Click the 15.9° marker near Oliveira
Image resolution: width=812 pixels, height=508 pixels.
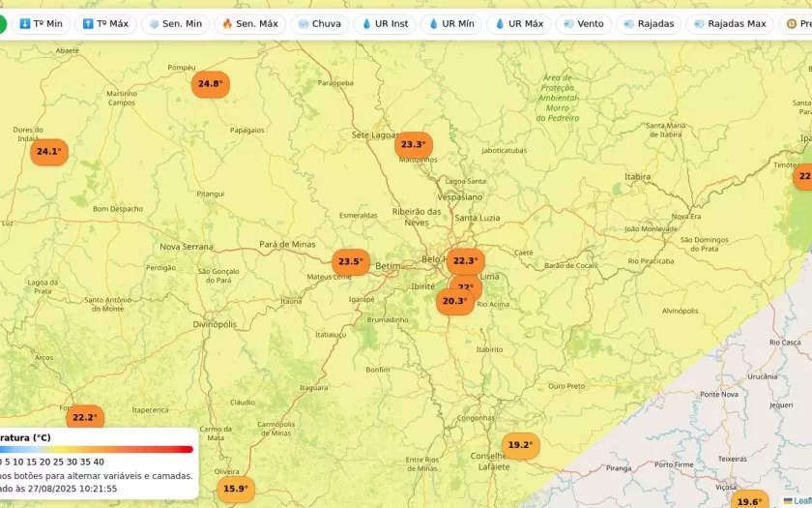click(x=235, y=489)
